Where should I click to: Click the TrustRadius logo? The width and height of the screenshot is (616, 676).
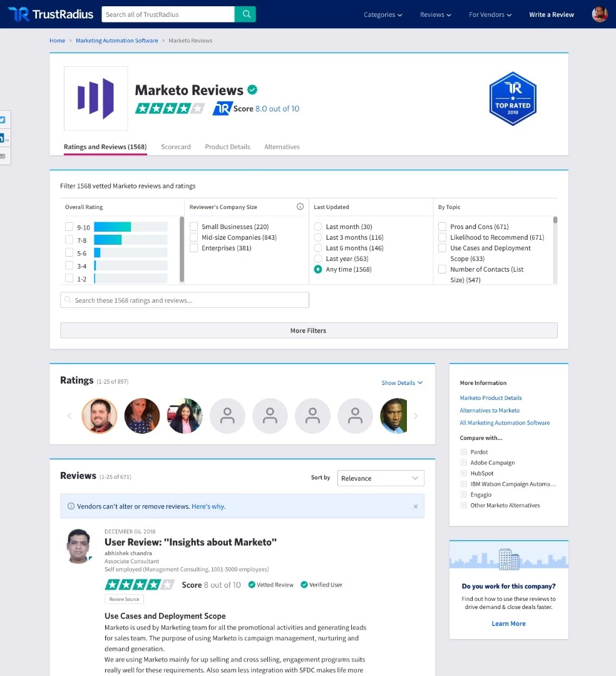(51, 14)
